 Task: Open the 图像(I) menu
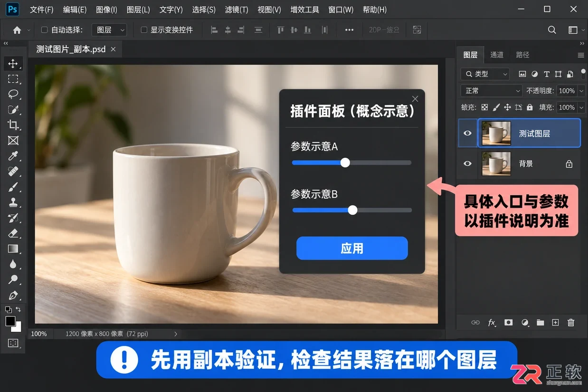[106, 10]
